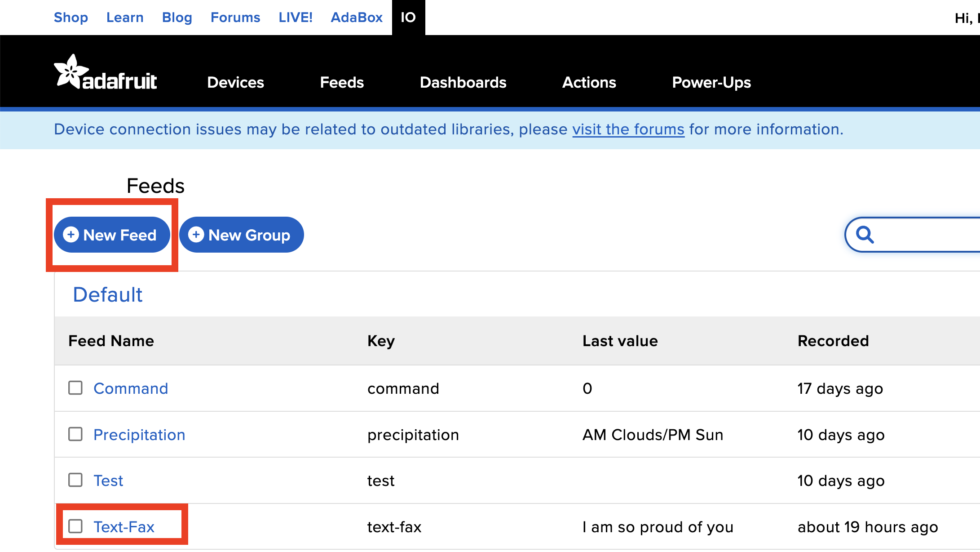Open the Feeds menu
This screenshot has width=980, height=552.
click(342, 81)
